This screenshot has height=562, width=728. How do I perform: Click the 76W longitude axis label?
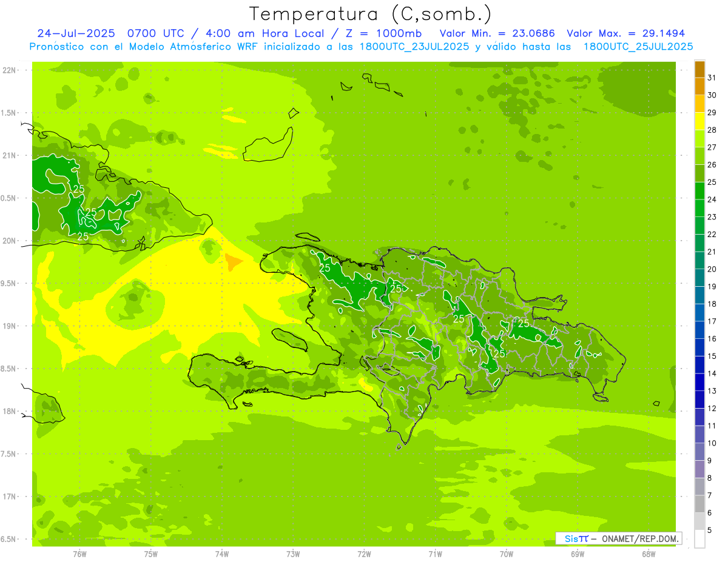[79, 554]
